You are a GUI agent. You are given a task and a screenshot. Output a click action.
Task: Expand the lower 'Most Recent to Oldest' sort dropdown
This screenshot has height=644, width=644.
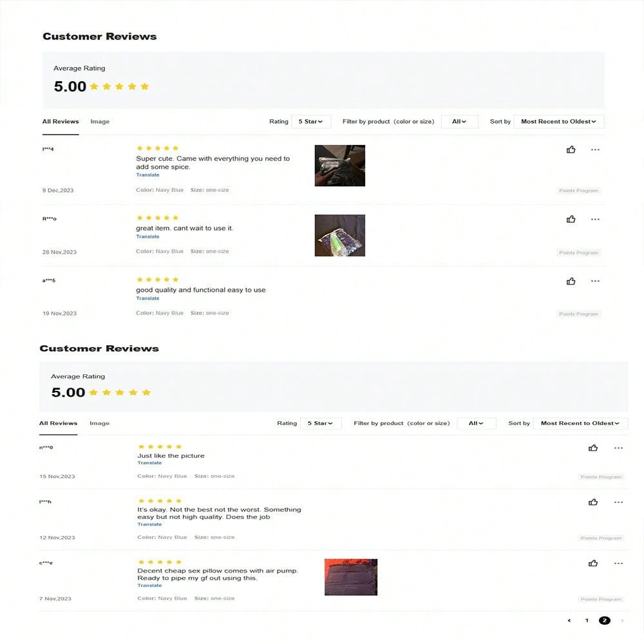pos(580,423)
